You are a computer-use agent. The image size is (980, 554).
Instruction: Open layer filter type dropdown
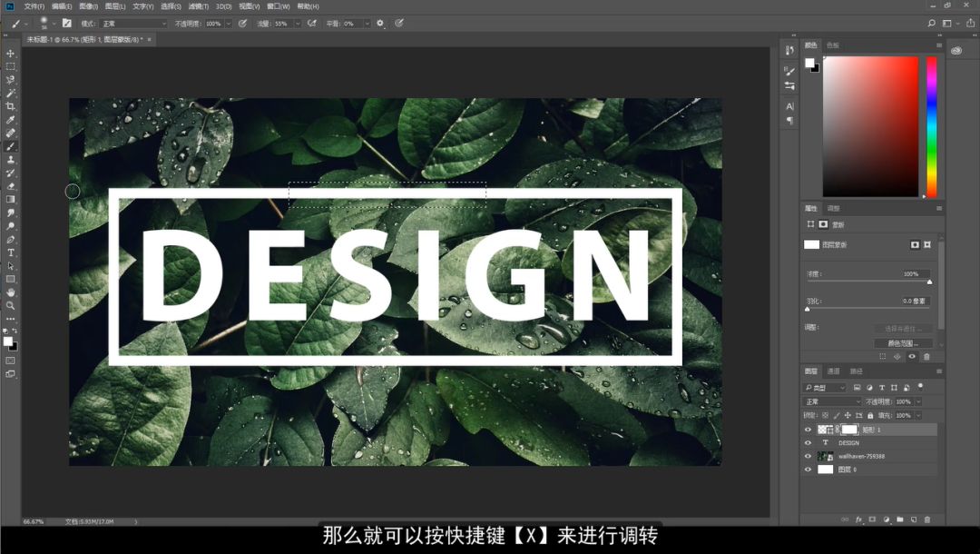point(825,388)
